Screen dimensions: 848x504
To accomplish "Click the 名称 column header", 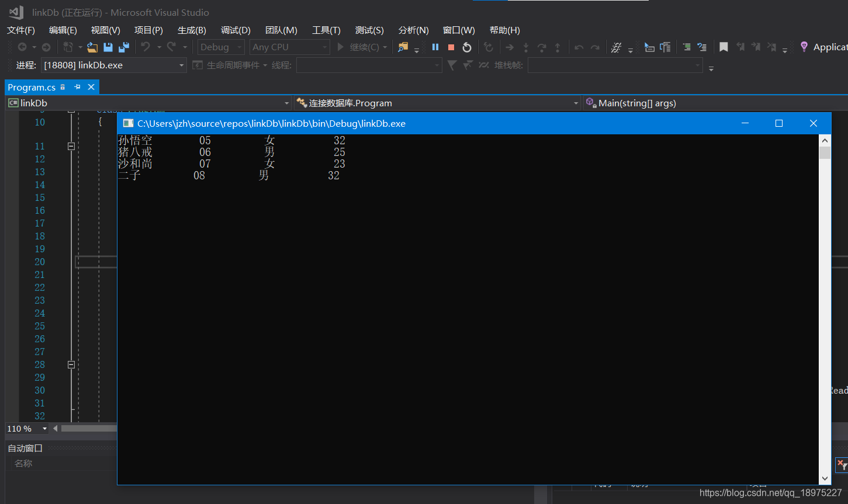I will pyautogui.click(x=23, y=464).
